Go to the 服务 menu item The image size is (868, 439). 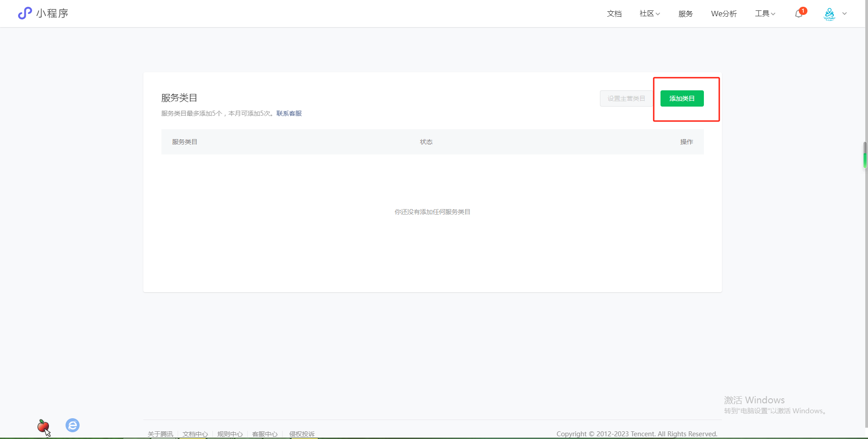(x=685, y=14)
